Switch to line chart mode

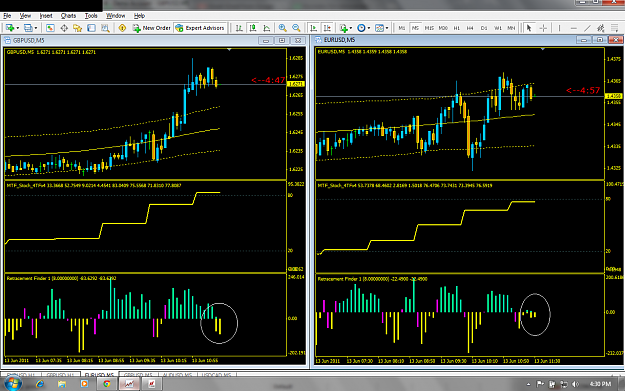(267, 28)
